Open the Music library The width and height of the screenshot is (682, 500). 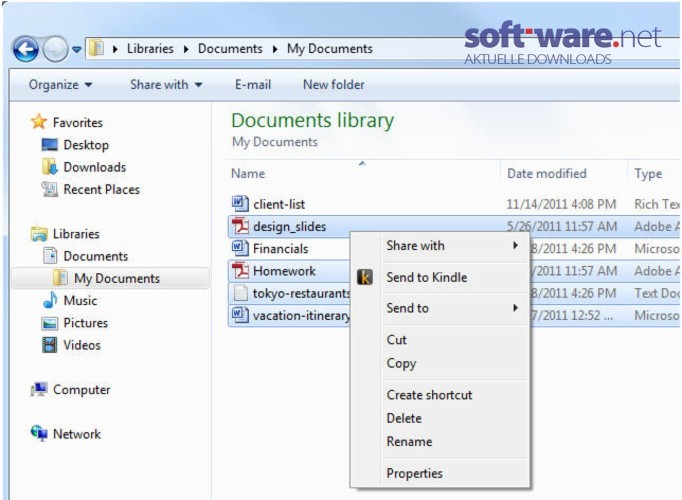point(80,300)
